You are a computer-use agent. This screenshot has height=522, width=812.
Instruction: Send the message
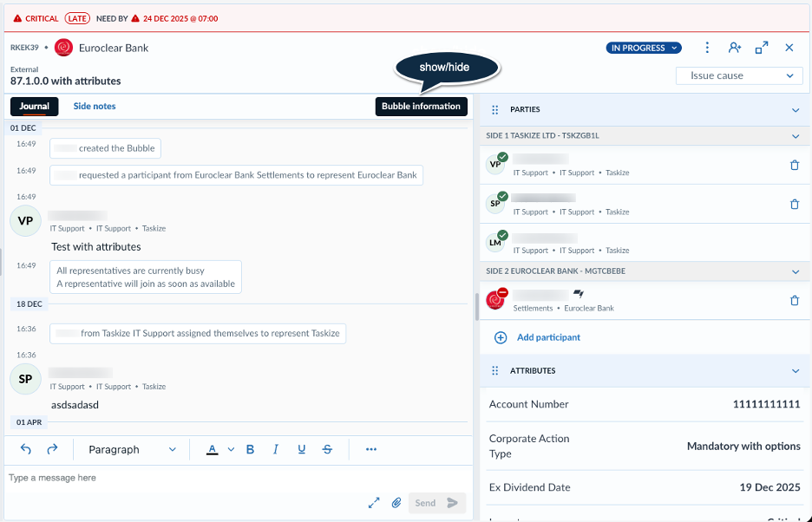(x=437, y=503)
